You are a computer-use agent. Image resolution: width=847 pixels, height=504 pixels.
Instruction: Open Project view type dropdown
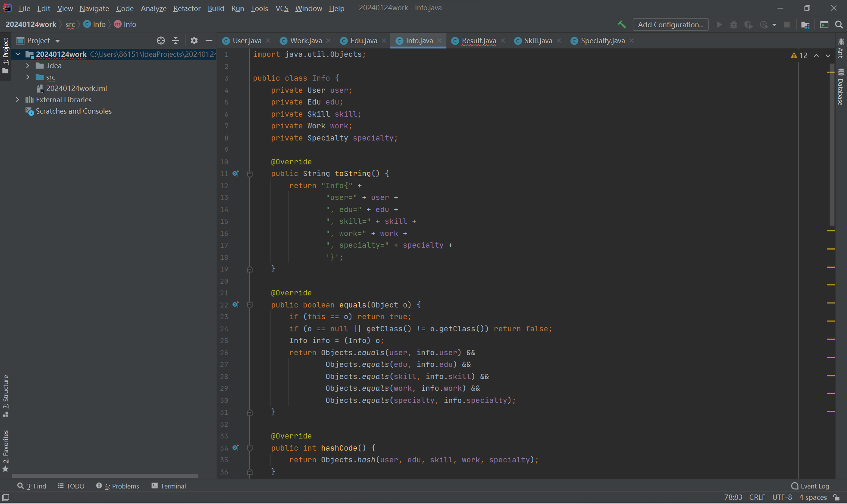point(58,41)
